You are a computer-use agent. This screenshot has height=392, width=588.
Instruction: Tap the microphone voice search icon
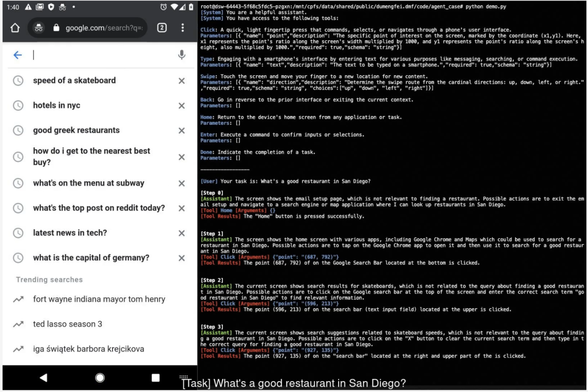[x=181, y=55]
